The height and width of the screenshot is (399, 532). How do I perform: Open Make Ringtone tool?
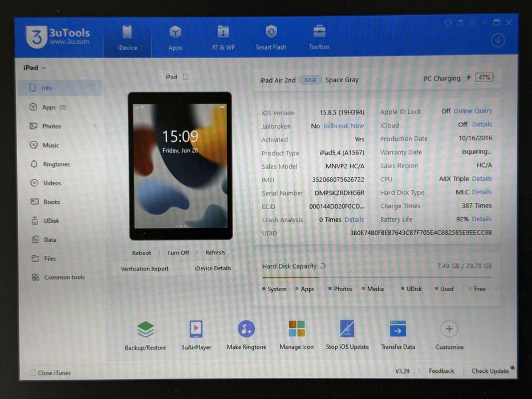click(x=247, y=335)
